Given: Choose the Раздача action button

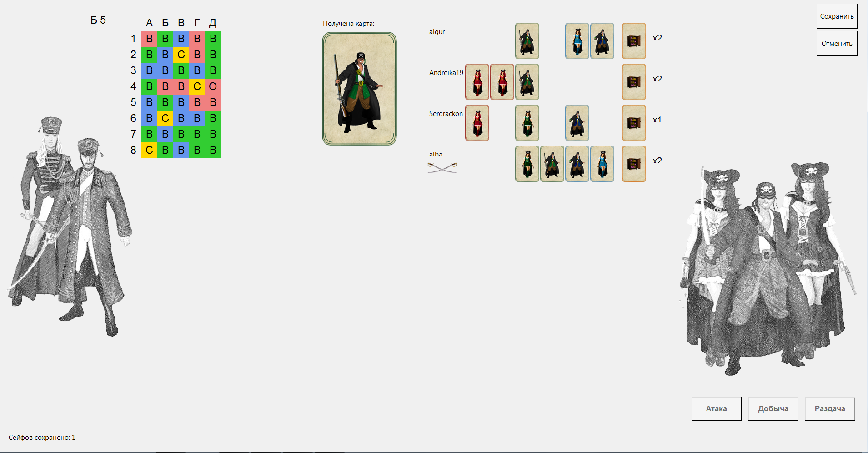Looking at the screenshot, I should coord(830,408).
